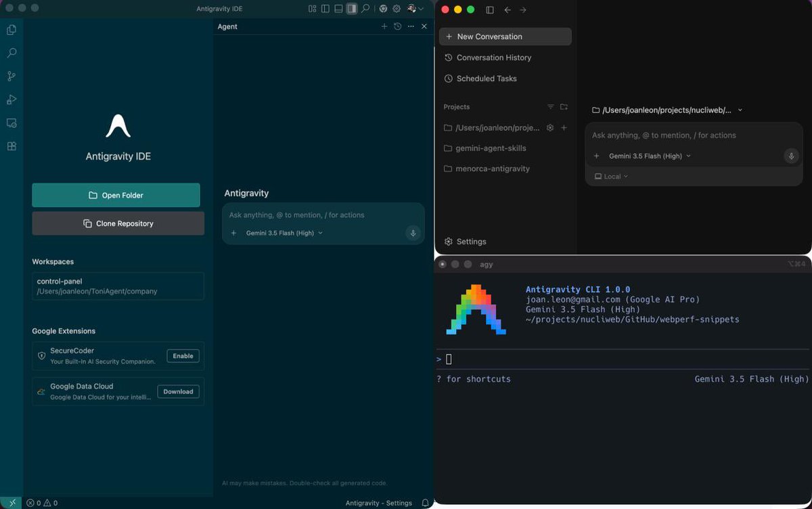812x509 pixels.
Task: Click the Agent panel tab
Action: click(227, 26)
